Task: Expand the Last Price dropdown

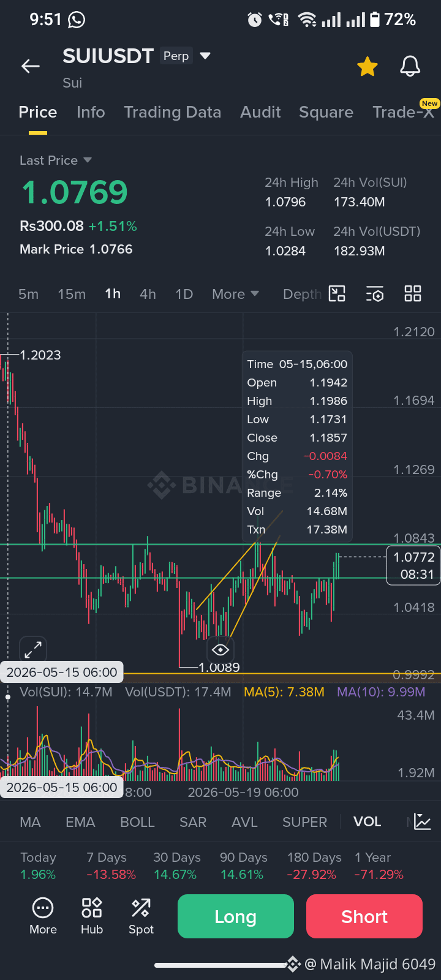Action: (56, 160)
